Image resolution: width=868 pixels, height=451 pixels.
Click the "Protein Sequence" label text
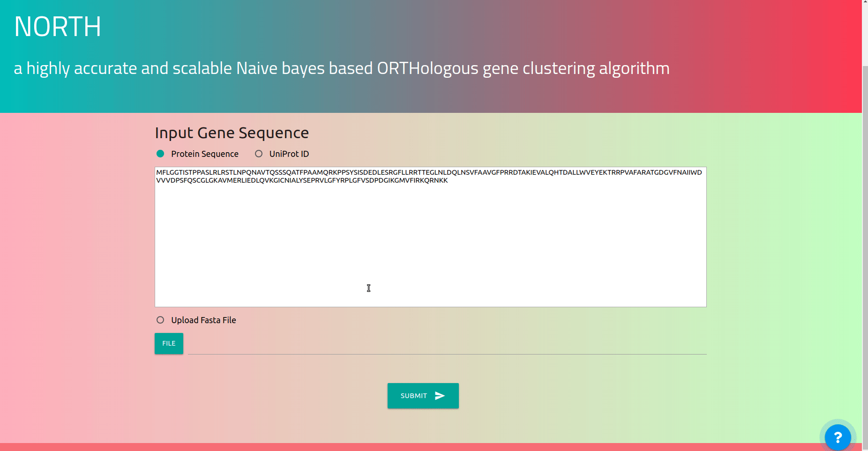pos(204,154)
